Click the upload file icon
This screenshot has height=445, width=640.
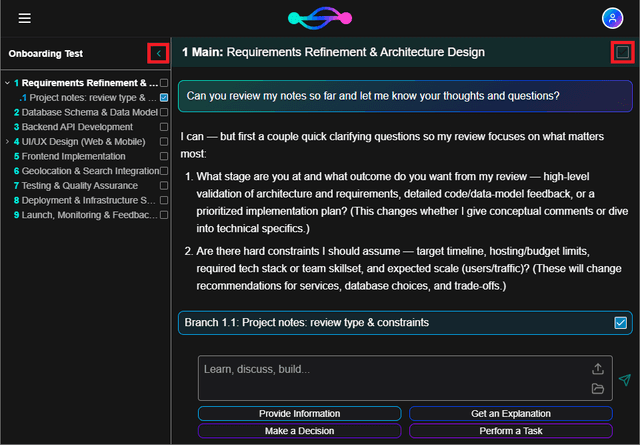click(598, 369)
